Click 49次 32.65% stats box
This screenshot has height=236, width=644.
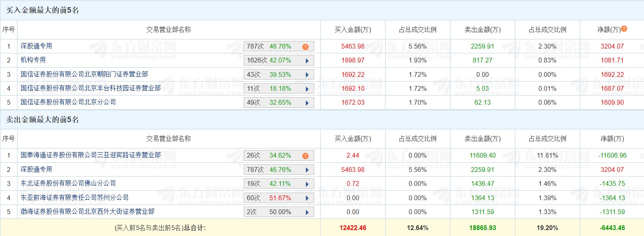click(x=279, y=103)
